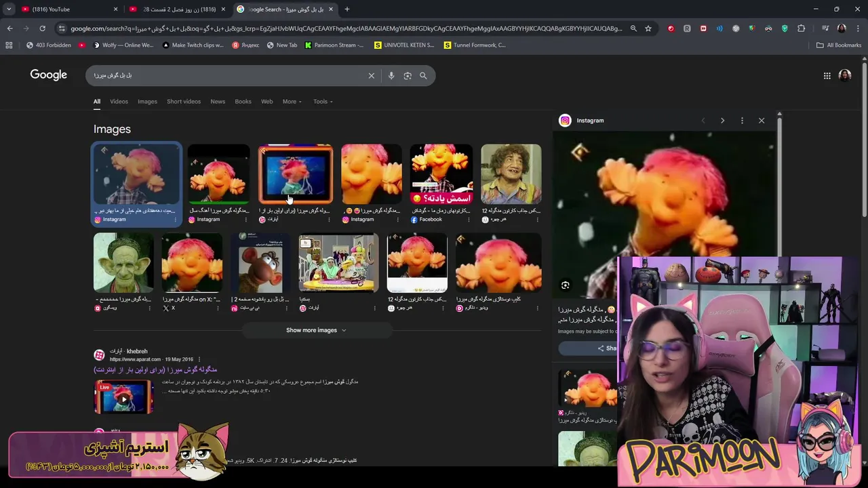Open the mouse puppet image thumbnail
Image resolution: width=868 pixels, height=488 pixels.
pos(260,263)
